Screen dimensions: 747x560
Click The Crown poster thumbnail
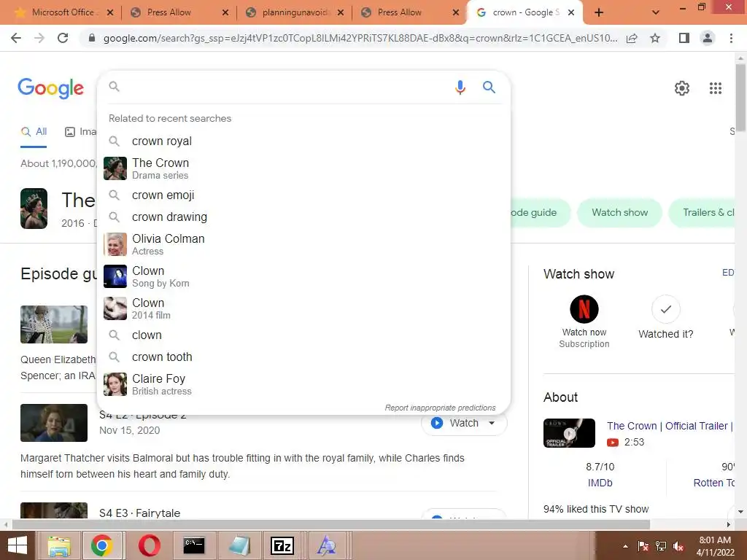(34, 209)
